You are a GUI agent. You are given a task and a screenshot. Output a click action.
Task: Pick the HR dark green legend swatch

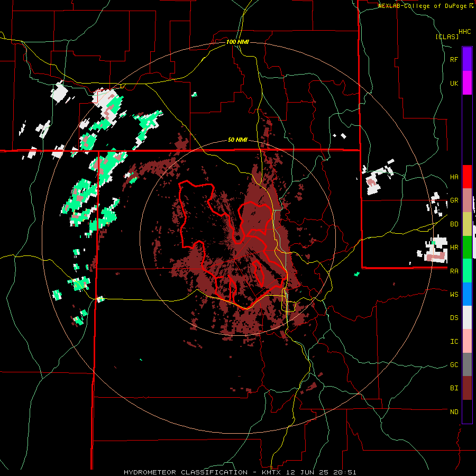[467, 248]
